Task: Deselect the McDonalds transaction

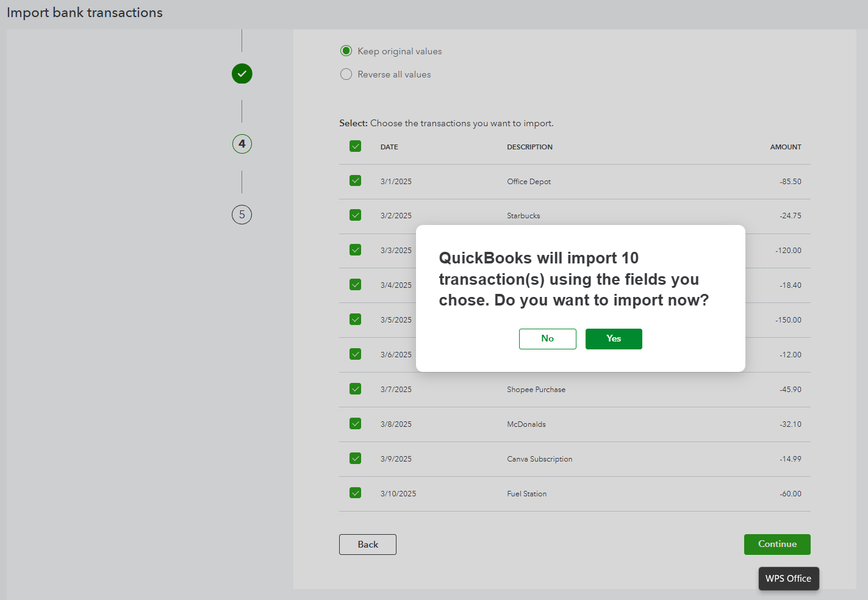Action: (356, 424)
